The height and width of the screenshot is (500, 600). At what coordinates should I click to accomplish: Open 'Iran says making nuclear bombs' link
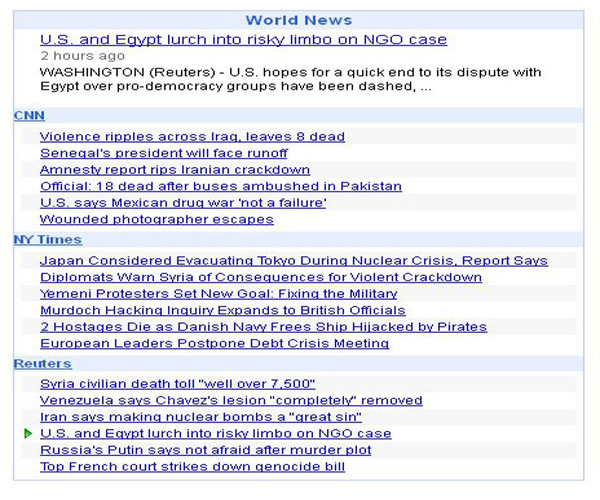201,417
